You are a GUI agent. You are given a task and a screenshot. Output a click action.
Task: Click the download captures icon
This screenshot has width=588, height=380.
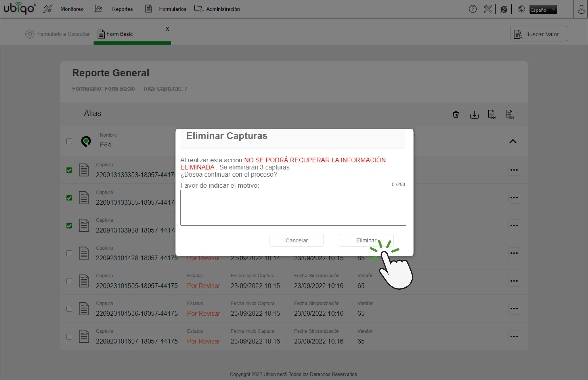[x=474, y=115]
